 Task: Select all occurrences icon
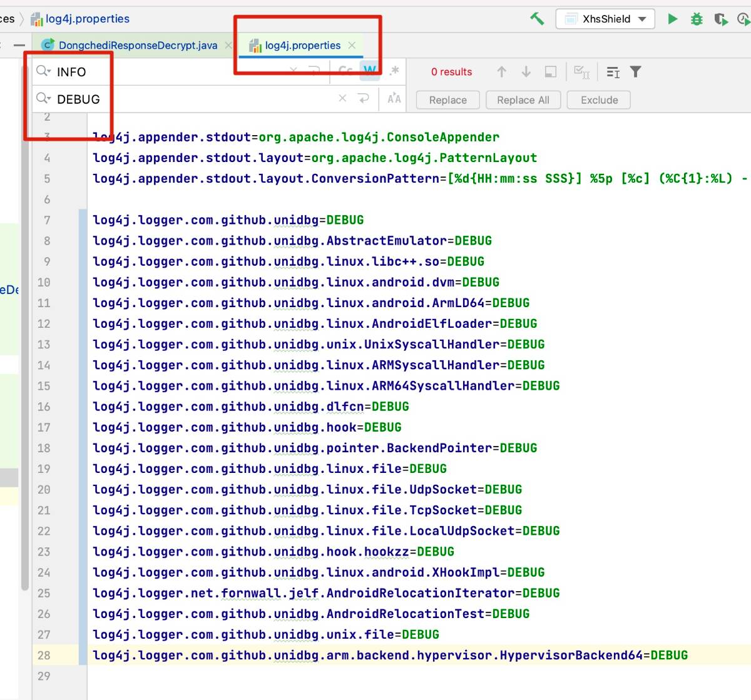coord(582,72)
